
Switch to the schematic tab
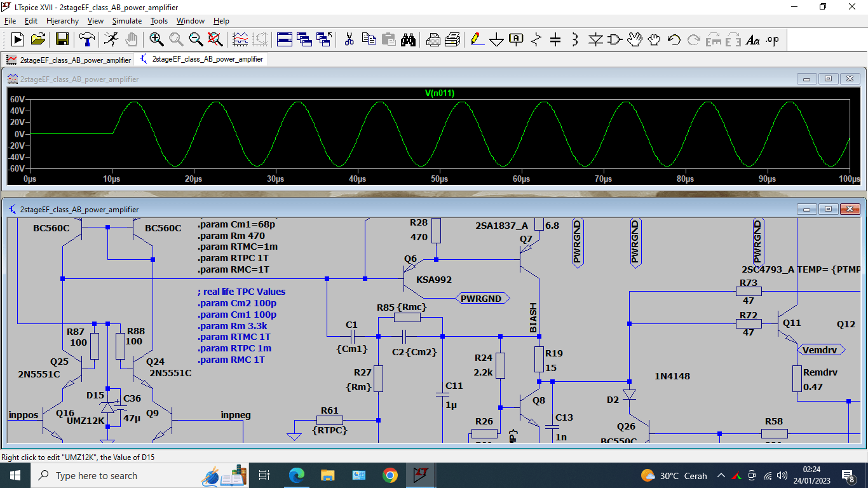coord(201,59)
